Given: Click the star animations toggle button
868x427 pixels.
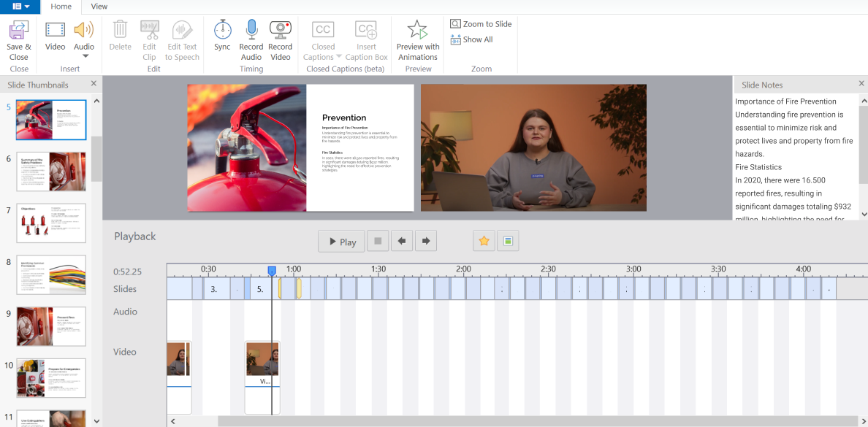Looking at the screenshot, I should coord(484,241).
